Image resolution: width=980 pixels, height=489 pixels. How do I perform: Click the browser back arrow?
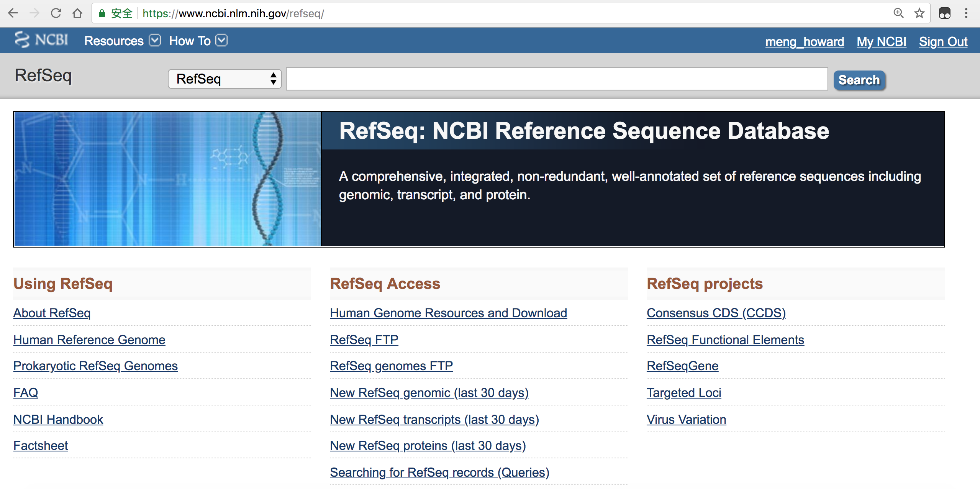(14, 13)
